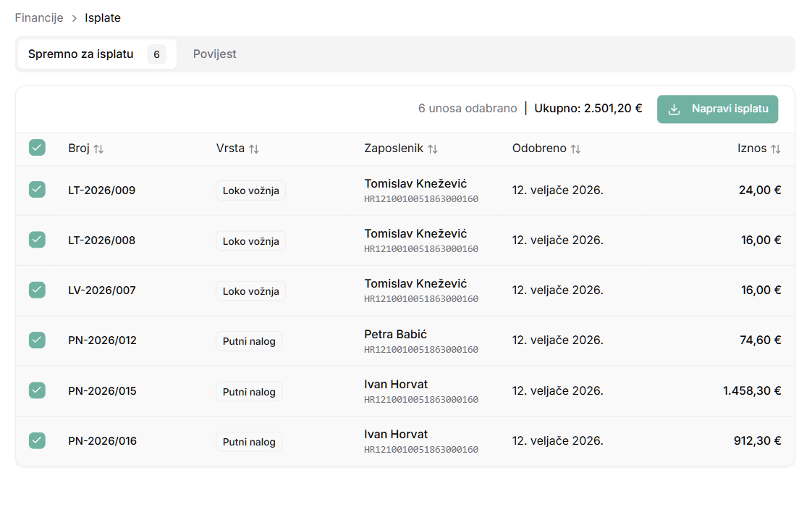Open entry PN-2026/012

(x=102, y=340)
